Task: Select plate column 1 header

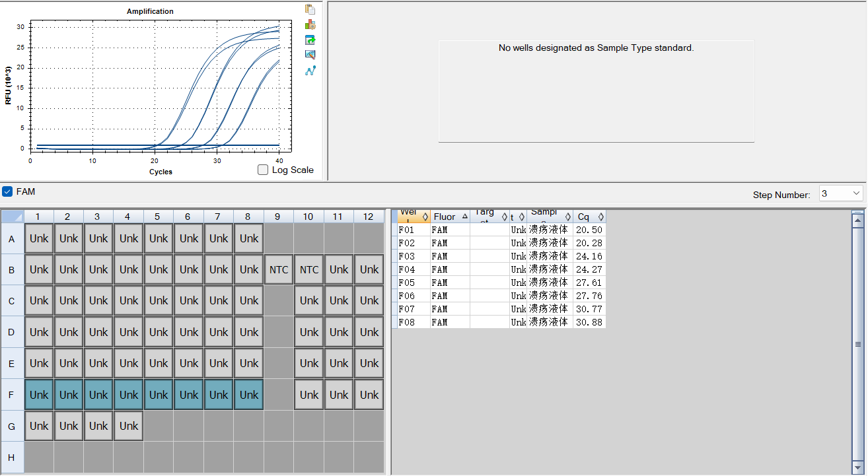Action: (x=39, y=217)
